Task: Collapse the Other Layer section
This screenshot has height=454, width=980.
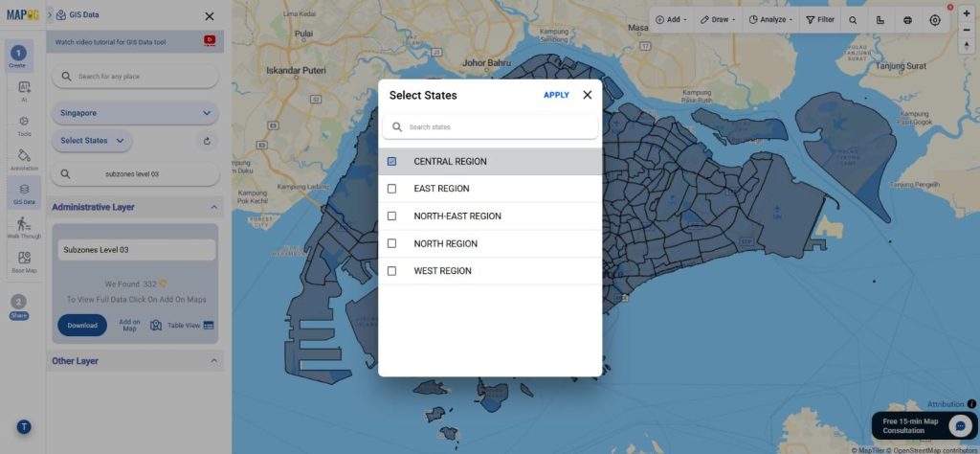Action: point(213,361)
